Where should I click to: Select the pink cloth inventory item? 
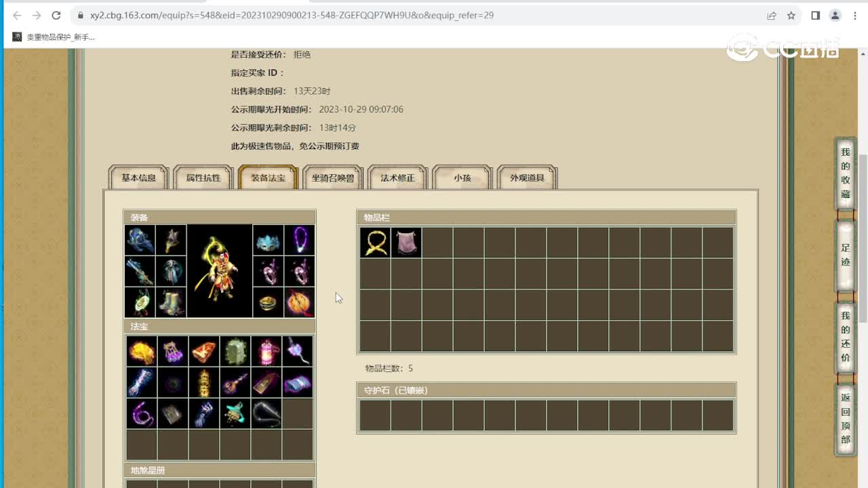pyautogui.click(x=406, y=242)
